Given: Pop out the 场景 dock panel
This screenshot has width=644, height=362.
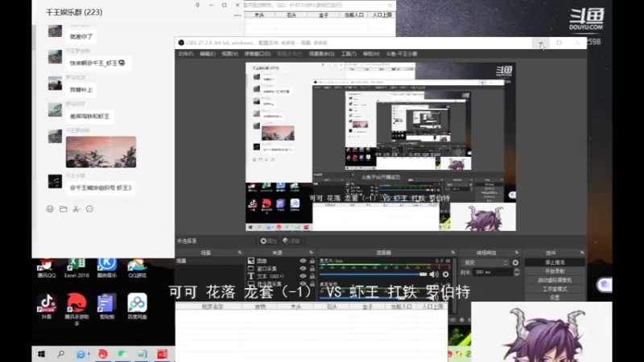Looking at the screenshot, I should tap(239, 253).
